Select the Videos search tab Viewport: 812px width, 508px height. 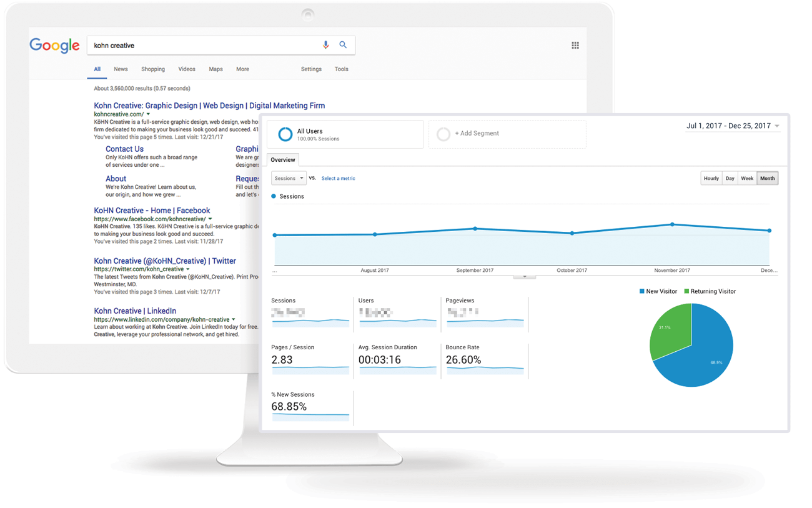tap(187, 69)
